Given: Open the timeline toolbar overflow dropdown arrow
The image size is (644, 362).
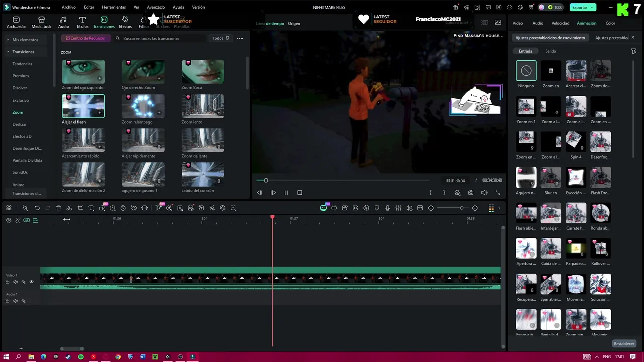Looking at the screenshot, I should coord(499,208).
